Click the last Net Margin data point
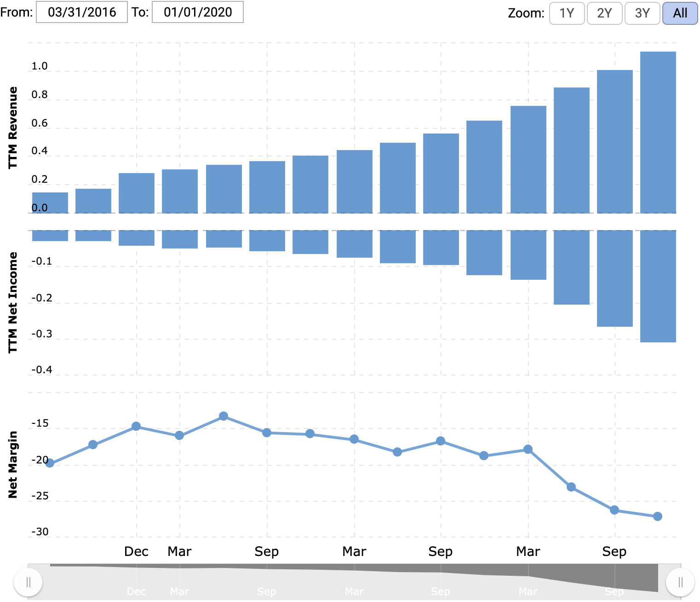The width and height of the screenshot is (700, 602). pos(658,516)
